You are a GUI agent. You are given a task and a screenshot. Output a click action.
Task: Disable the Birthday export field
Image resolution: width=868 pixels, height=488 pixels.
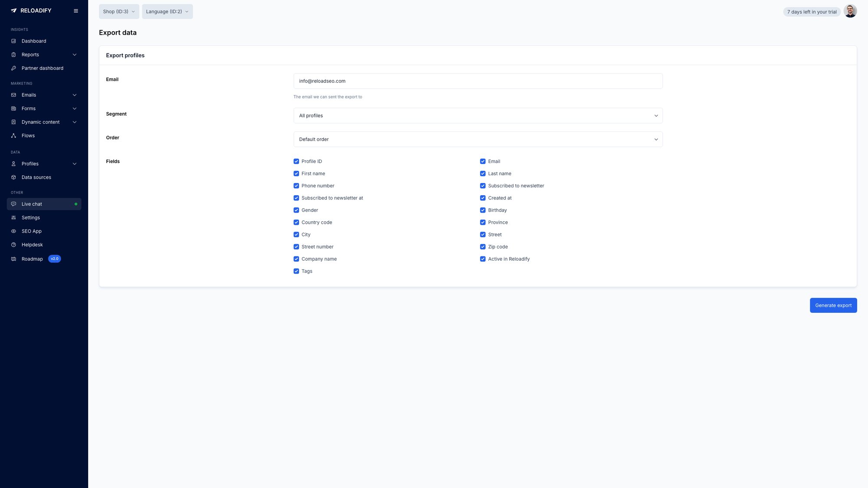[483, 210]
